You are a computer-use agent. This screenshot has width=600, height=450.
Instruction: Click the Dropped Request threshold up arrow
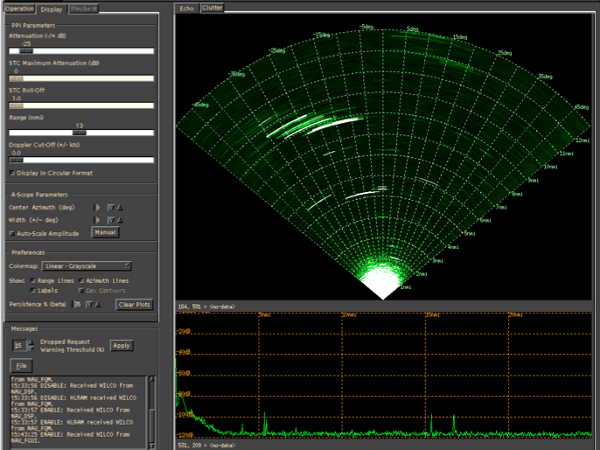pos(30,341)
